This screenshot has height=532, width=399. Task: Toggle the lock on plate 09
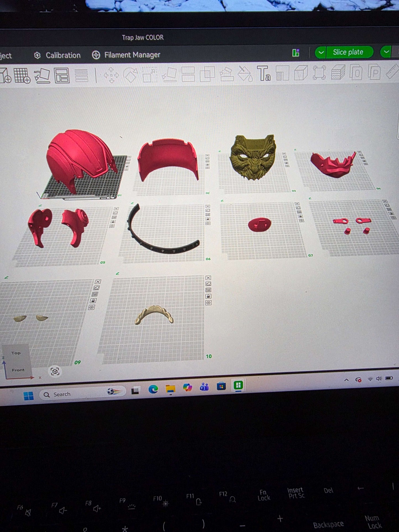pyautogui.click(x=93, y=301)
